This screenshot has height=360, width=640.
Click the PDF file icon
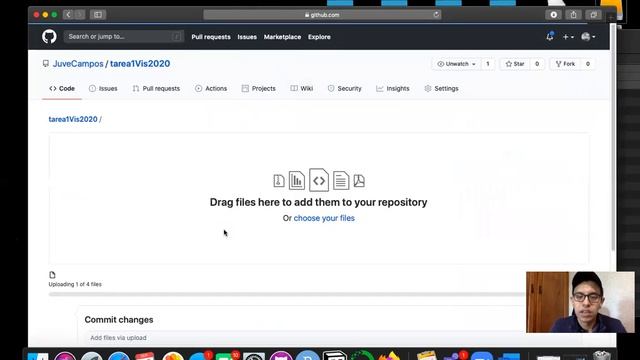tap(359, 181)
